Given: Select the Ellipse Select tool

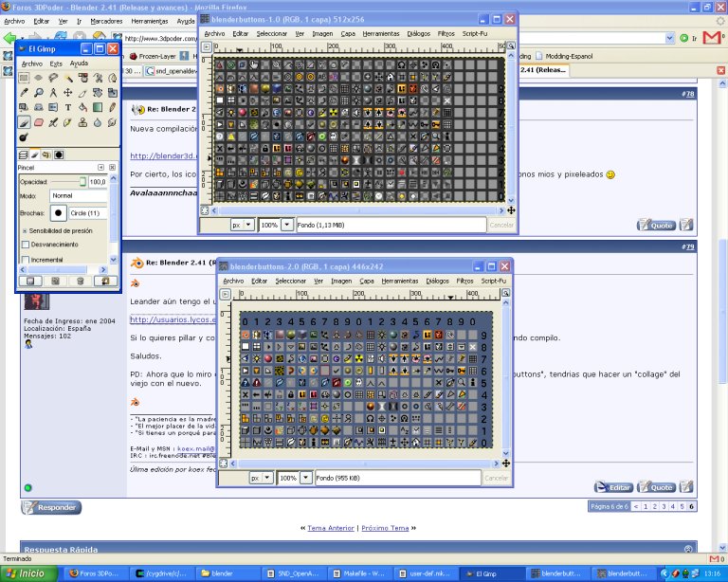Looking at the screenshot, I should [x=39, y=78].
